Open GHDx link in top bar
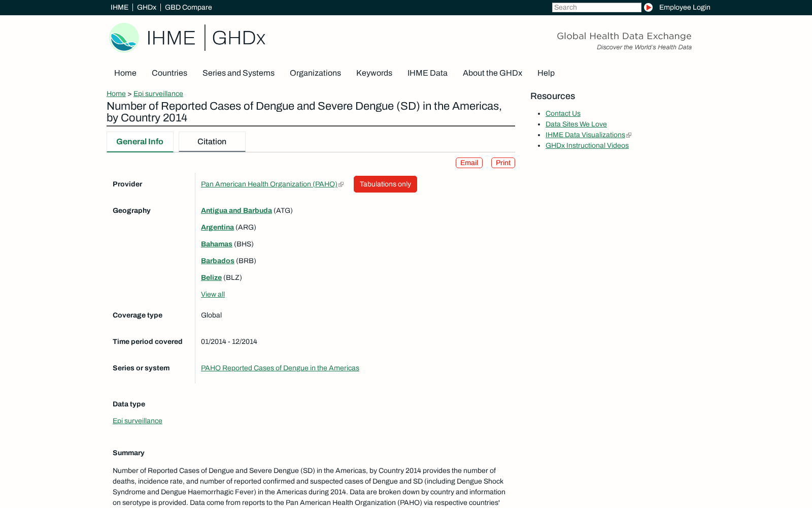 146,7
